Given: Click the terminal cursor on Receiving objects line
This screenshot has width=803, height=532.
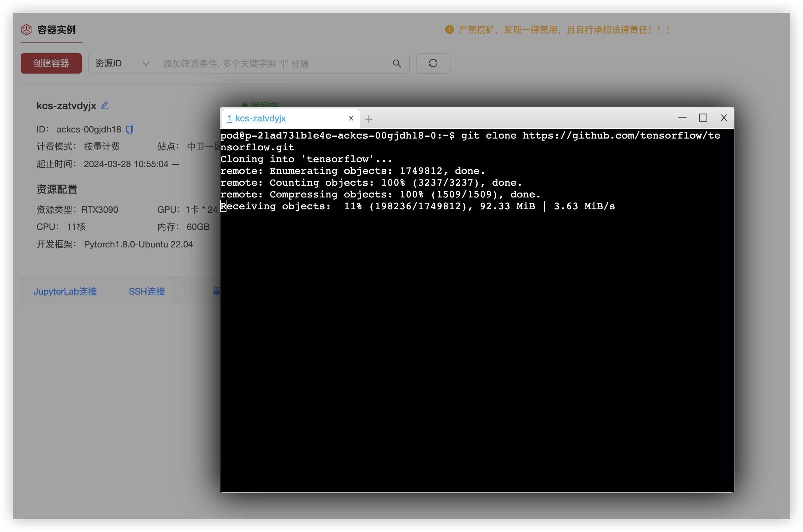Looking at the screenshot, I should (223, 206).
